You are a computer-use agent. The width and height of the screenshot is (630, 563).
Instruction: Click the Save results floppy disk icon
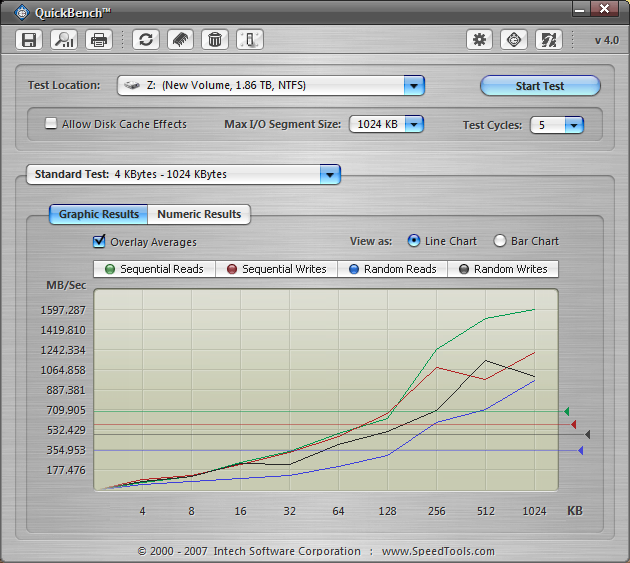[29, 40]
